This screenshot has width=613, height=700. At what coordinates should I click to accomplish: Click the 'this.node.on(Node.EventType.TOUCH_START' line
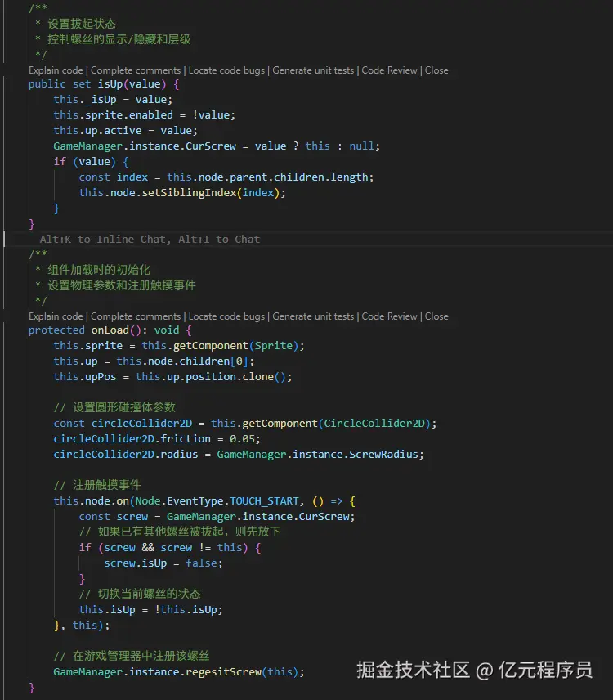204,501
